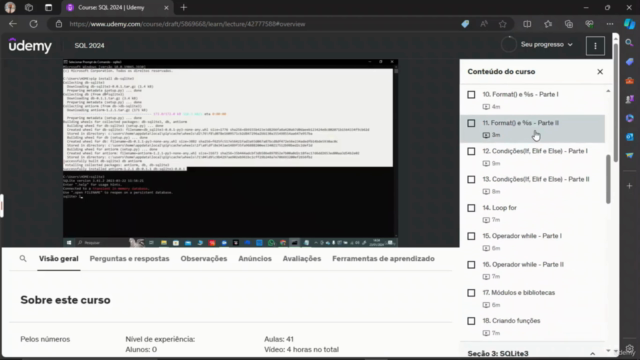
Task: Open the sidebar settings gear icon
Action: click(629, 349)
